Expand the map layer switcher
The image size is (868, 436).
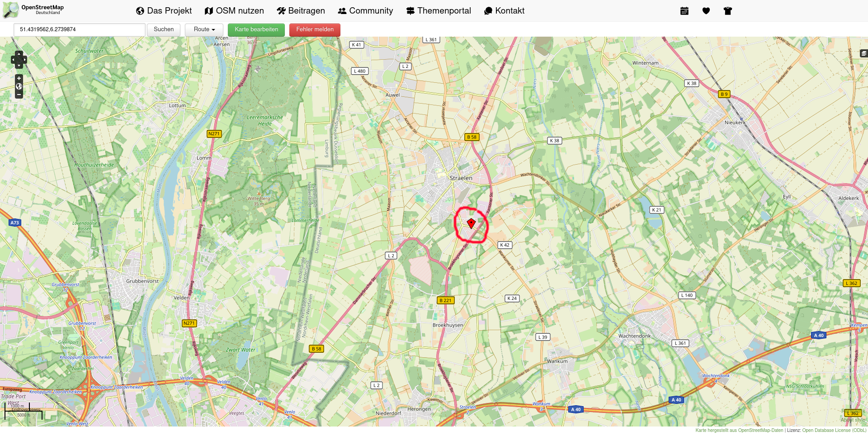(863, 53)
